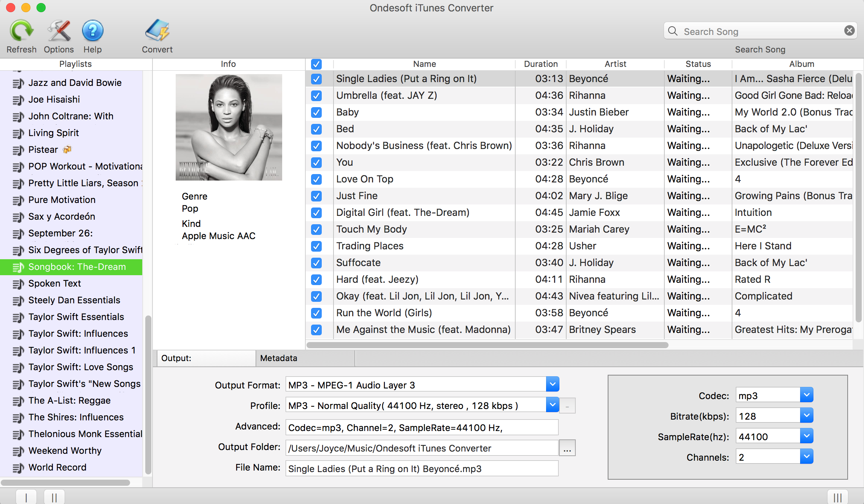Click the Taylor Swift Essentials playlist
864x504 pixels.
click(77, 317)
